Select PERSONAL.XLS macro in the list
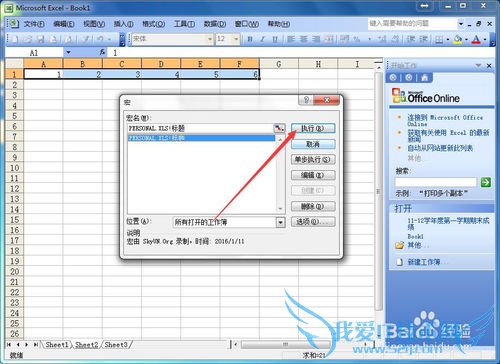 (x=201, y=138)
